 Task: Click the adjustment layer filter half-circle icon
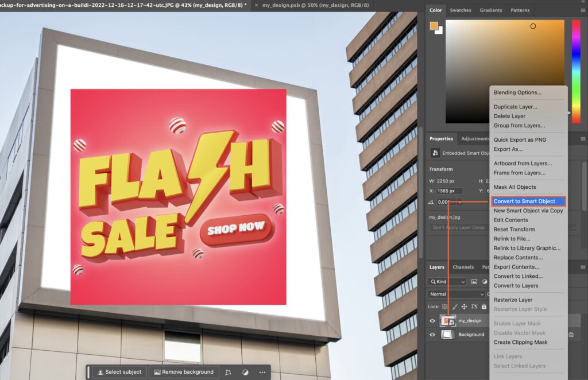(485, 281)
